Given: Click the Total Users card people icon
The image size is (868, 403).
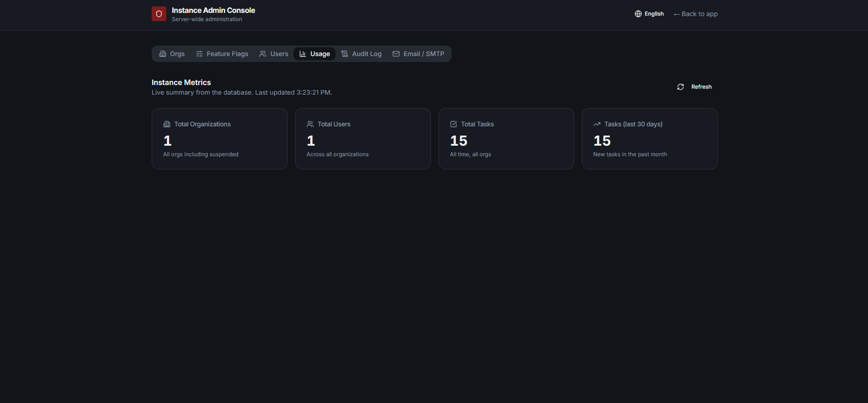Looking at the screenshot, I should tap(310, 124).
